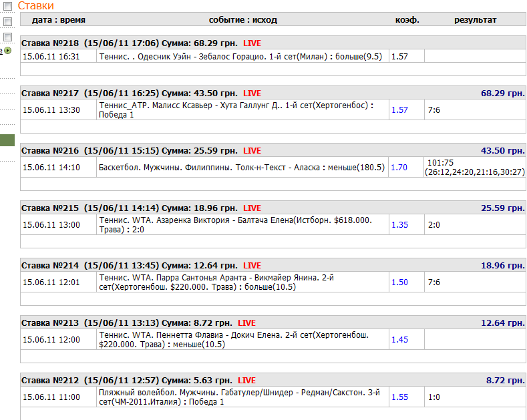This screenshot has height=420, width=527.
Task: Select the 'Ставка №217' header row
Action: pos(273,93)
